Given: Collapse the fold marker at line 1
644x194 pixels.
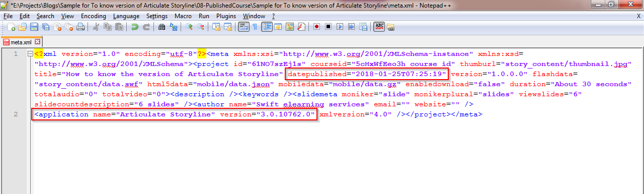Looking at the screenshot, I should pos(30,54).
